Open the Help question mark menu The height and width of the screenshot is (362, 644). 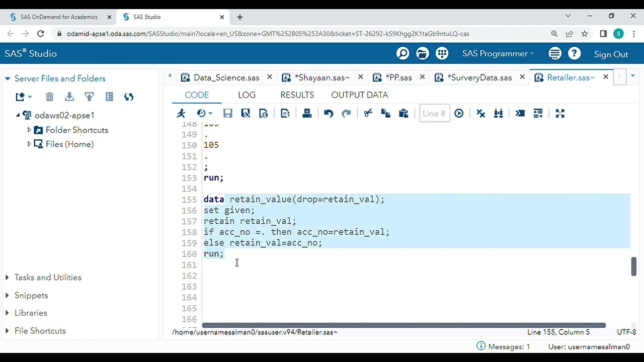click(575, 53)
